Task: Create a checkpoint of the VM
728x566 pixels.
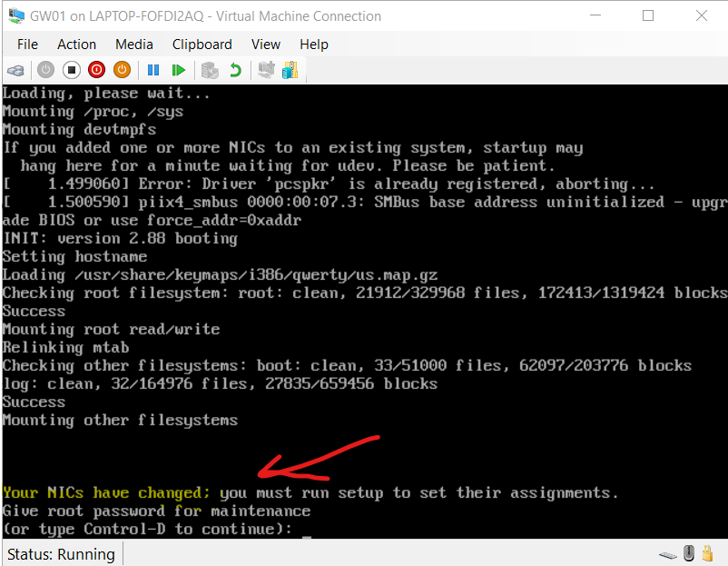Action: pos(210,71)
